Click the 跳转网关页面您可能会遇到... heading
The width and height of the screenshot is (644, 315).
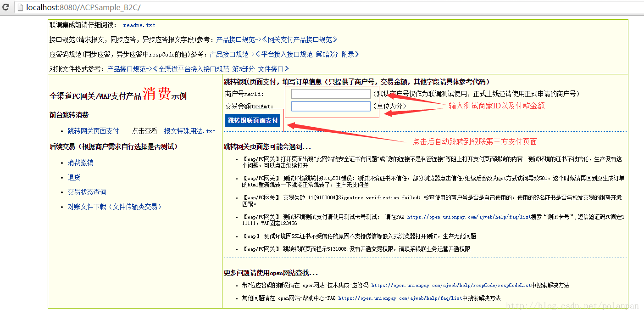click(x=267, y=147)
